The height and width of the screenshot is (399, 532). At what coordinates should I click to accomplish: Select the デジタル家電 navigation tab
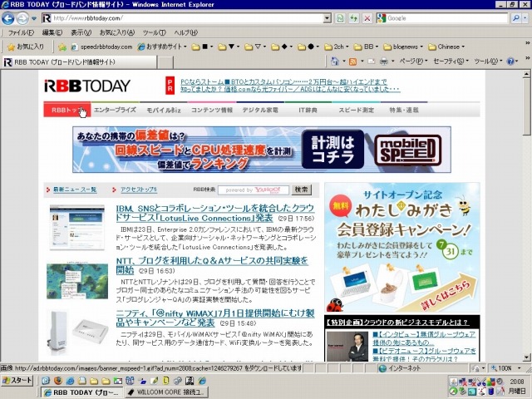[x=260, y=110]
